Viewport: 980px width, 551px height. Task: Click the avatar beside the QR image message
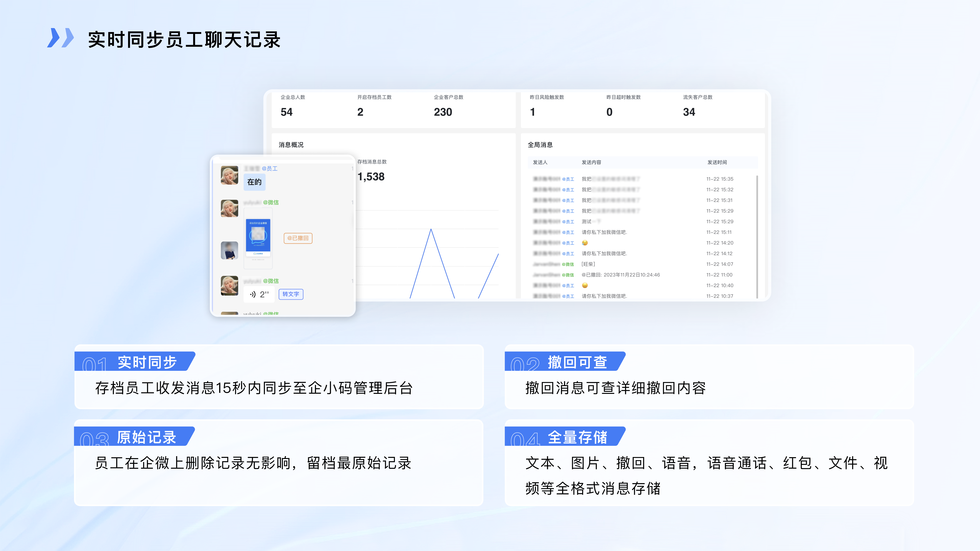click(229, 208)
